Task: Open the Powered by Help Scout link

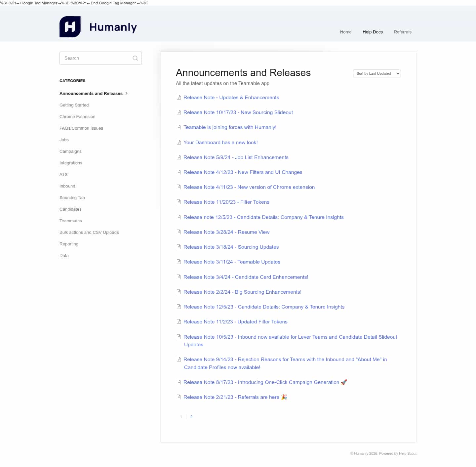Action: click(x=398, y=453)
